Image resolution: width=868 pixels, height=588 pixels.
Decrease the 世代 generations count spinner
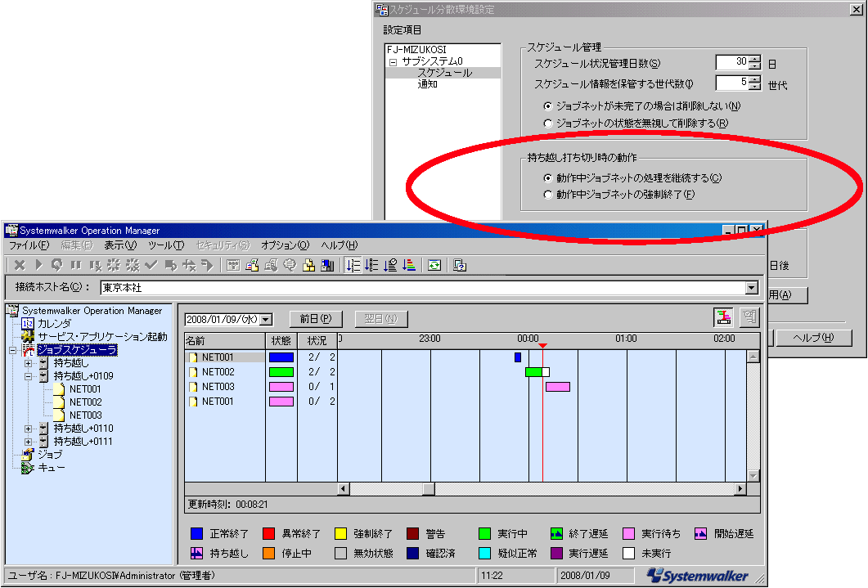click(755, 87)
